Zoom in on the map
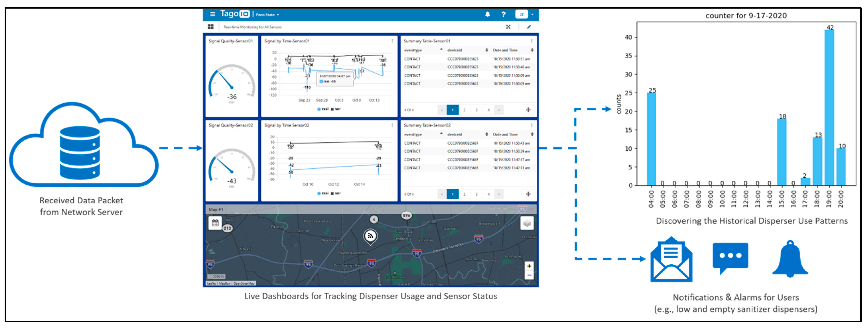 529,266
